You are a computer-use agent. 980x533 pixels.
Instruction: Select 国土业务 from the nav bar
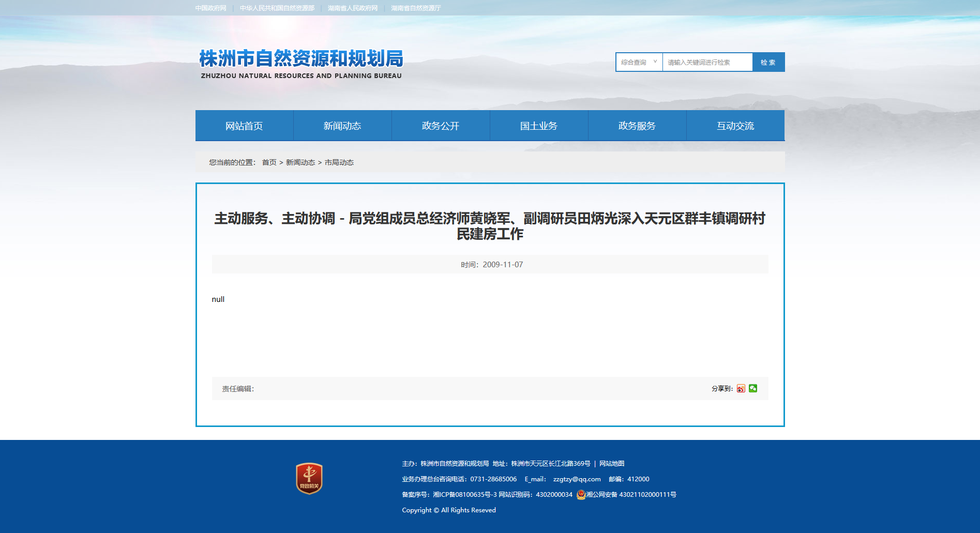(x=539, y=126)
